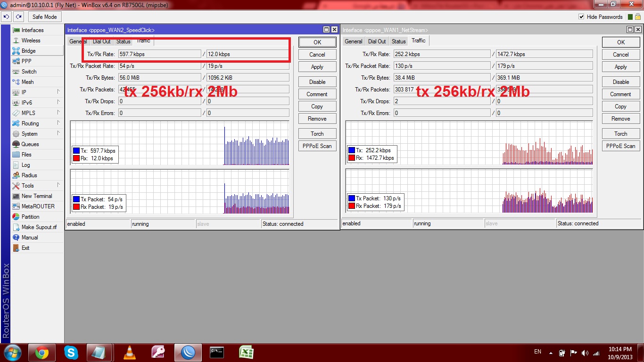Image resolution: width=644 pixels, height=362 pixels.
Task: Open the PPP section icon
Action: (16, 61)
